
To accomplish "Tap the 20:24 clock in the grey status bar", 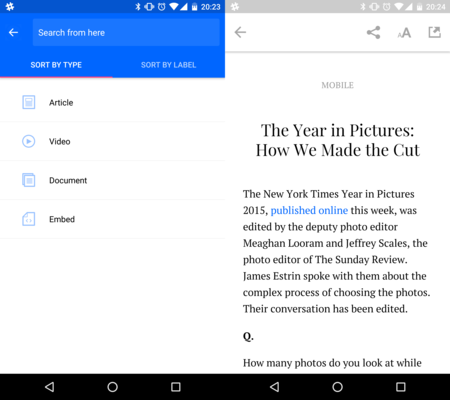I will 436,7.
